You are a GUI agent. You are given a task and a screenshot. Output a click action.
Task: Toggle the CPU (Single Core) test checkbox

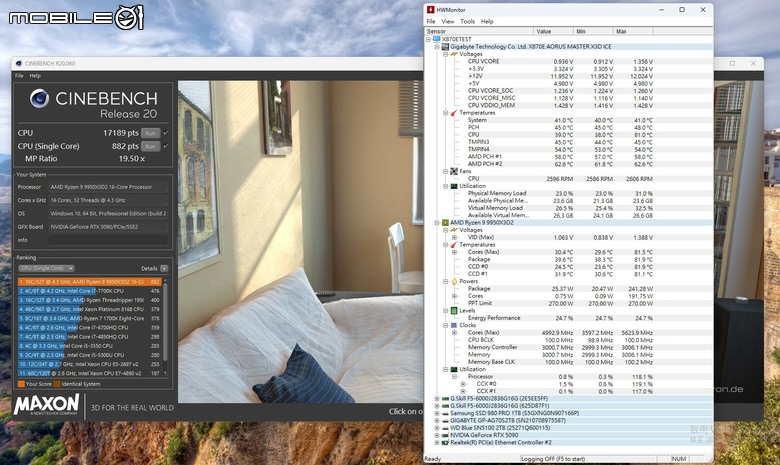[x=166, y=146]
